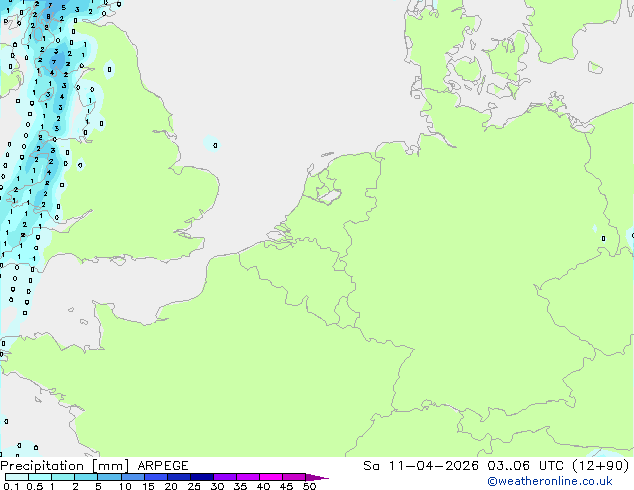Select the magenta swatch between 40 and 45
The width and height of the screenshot is (634, 490).
click(271, 477)
